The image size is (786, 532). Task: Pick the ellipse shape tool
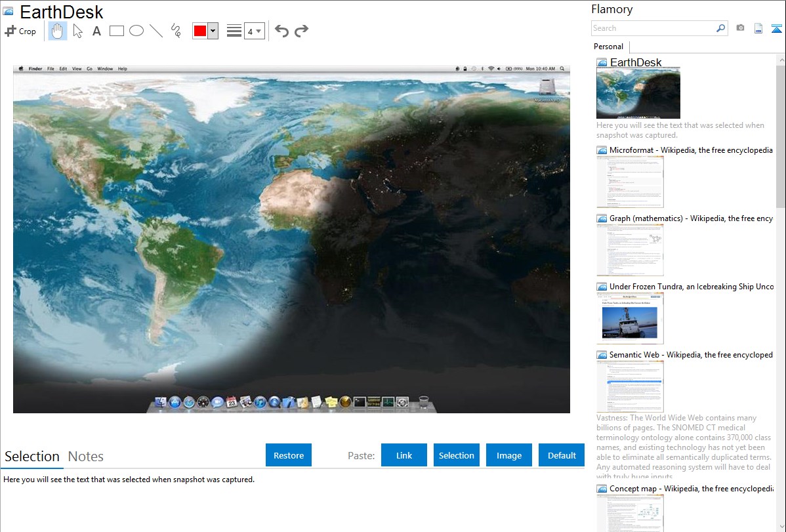pos(136,31)
